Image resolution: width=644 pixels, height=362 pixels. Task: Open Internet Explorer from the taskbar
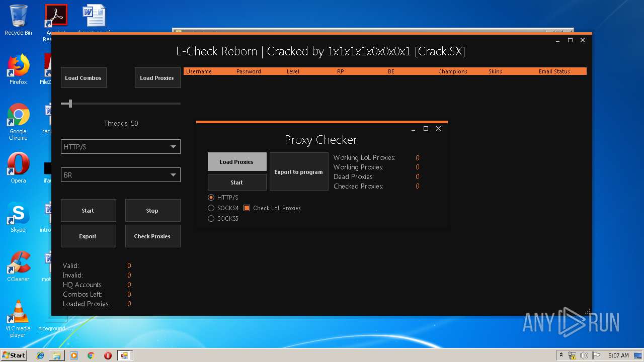point(40,355)
